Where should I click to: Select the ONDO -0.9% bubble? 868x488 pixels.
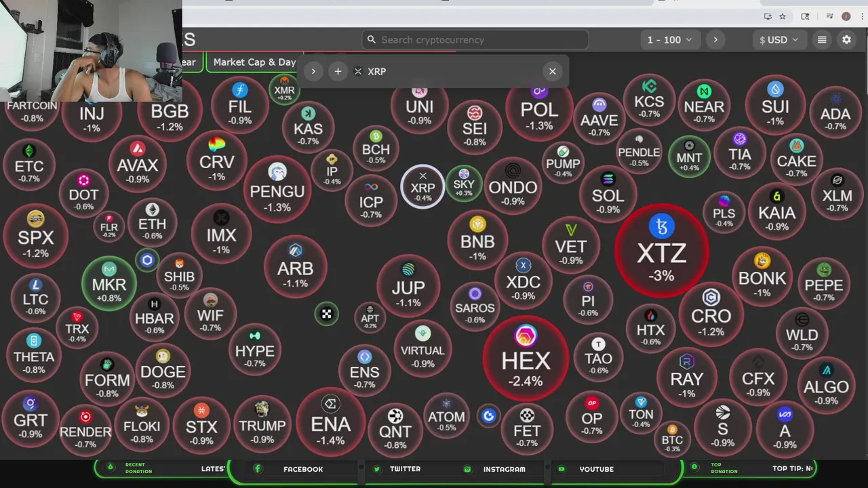(513, 185)
